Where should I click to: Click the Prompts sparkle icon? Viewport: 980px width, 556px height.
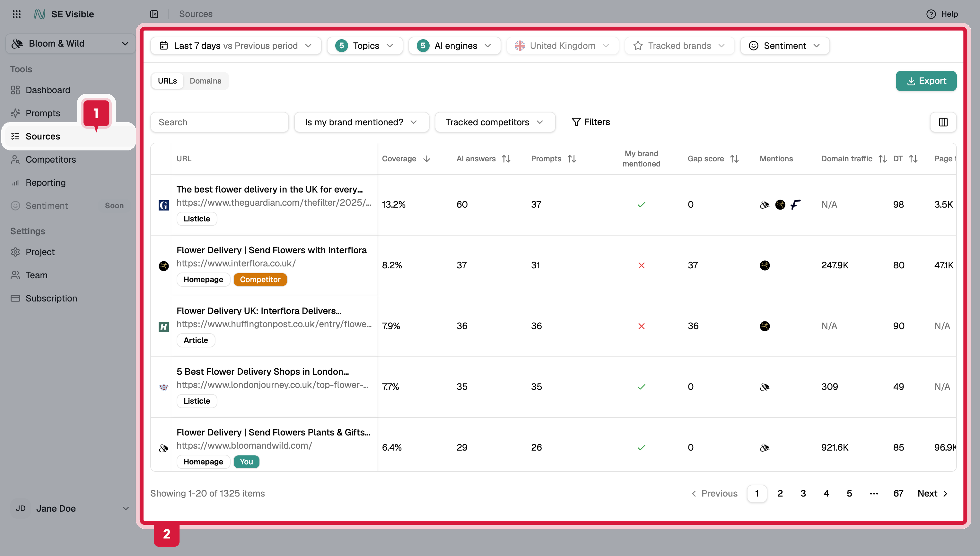[15, 113]
